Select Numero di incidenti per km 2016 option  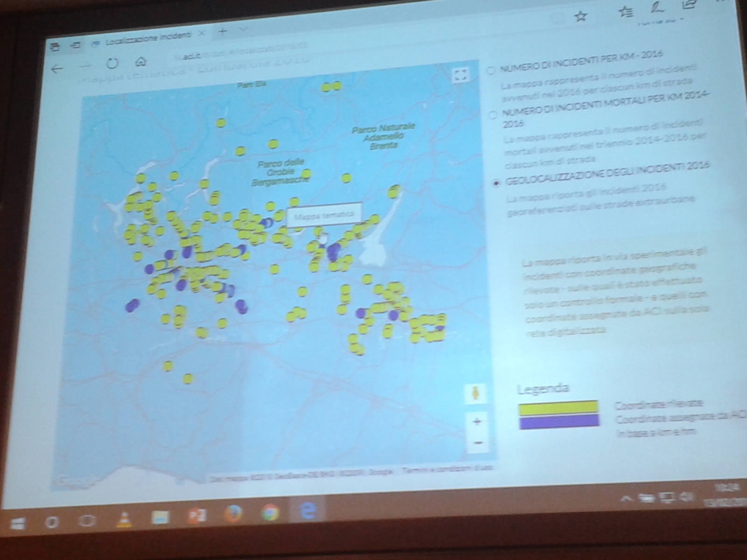pyautogui.click(x=491, y=71)
